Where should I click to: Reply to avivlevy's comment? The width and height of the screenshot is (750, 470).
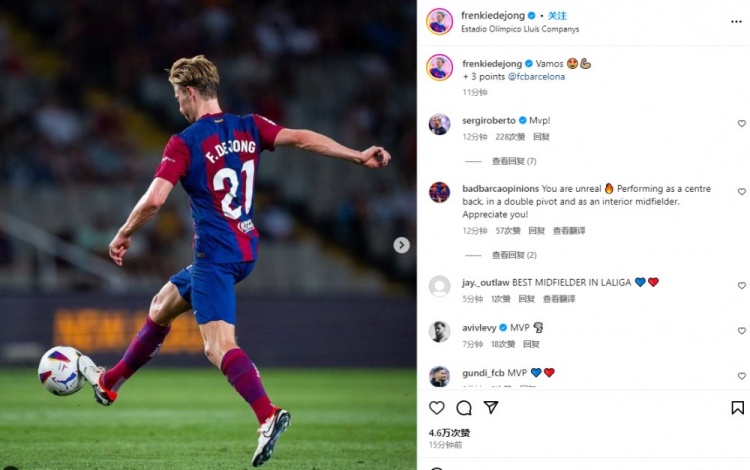pyautogui.click(x=531, y=344)
